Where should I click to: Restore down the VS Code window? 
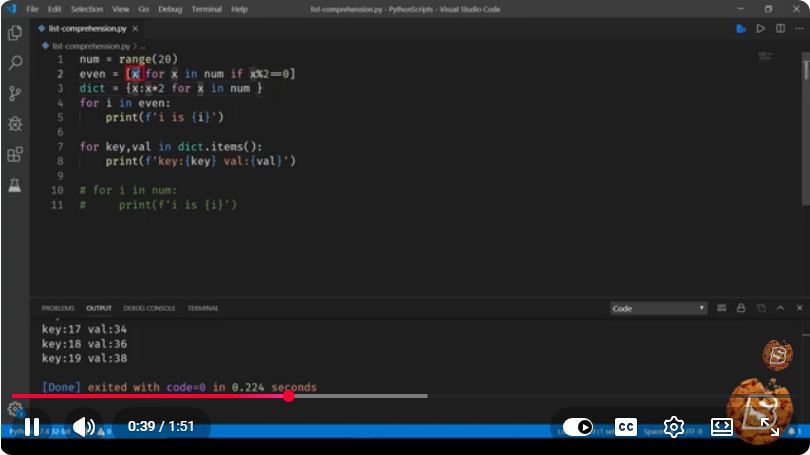coord(768,9)
